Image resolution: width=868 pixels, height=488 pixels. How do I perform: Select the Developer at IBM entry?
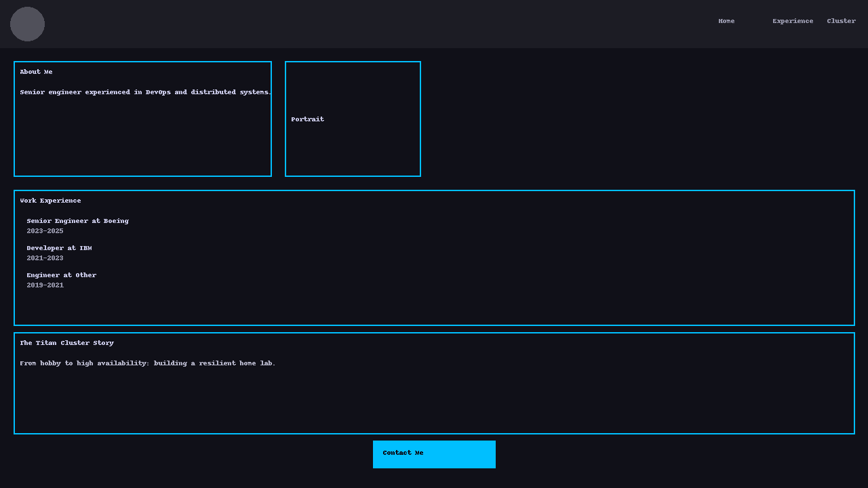pyautogui.click(x=59, y=248)
